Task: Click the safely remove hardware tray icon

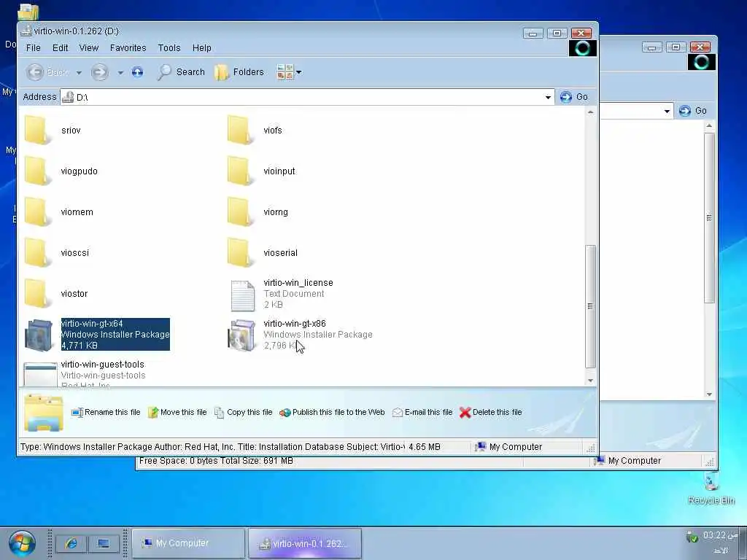Action: coord(692,537)
